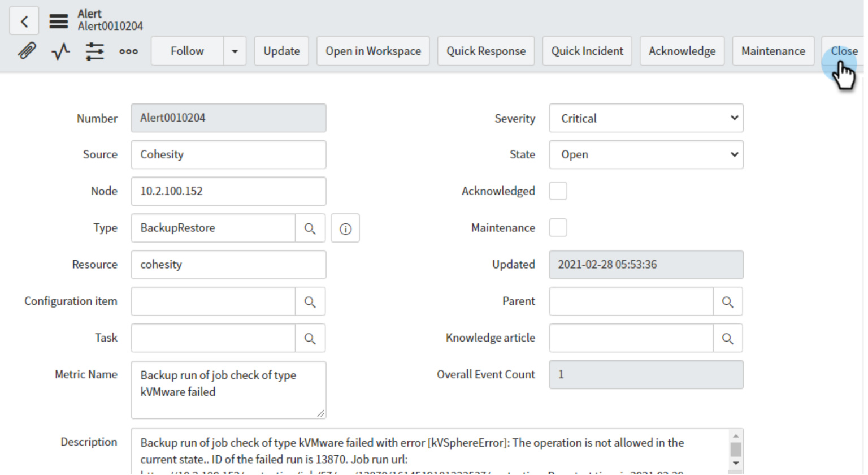Click the Type info preview icon
The image size is (868, 475).
pyautogui.click(x=345, y=228)
